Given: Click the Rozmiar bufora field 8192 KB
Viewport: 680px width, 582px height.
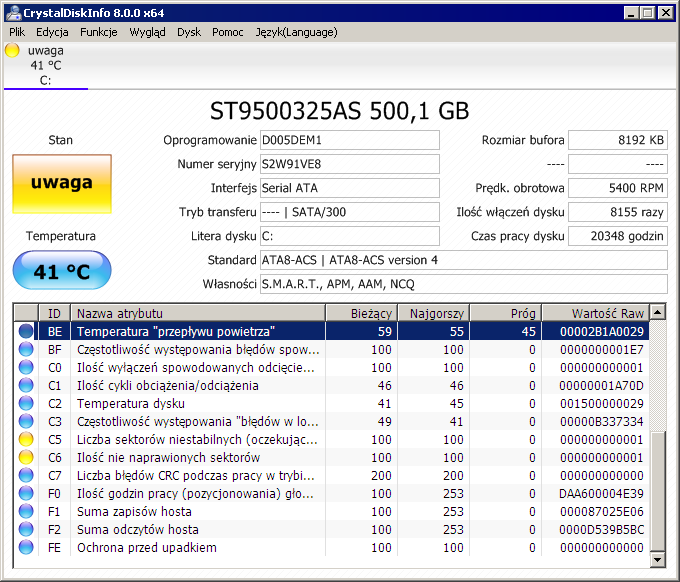Looking at the screenshot, I should [x=618, y=140].
